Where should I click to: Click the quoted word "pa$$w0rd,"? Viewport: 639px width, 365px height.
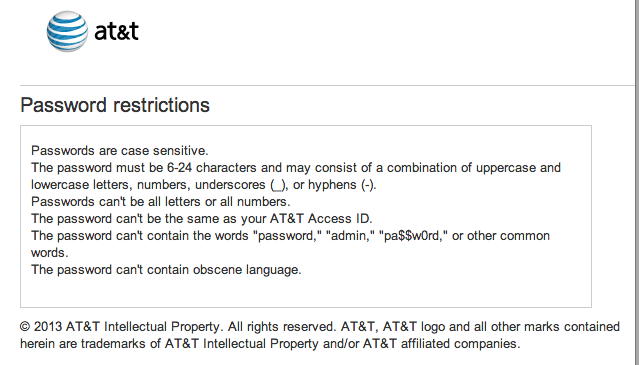pyautogui.click(x=414, y=236)
